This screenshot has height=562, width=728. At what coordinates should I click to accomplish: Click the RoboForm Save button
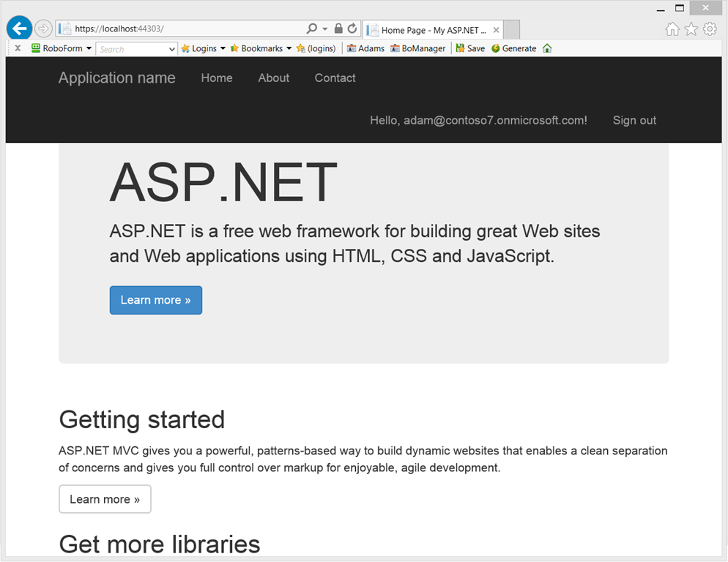pyautogui.click(x=470, y=48)
